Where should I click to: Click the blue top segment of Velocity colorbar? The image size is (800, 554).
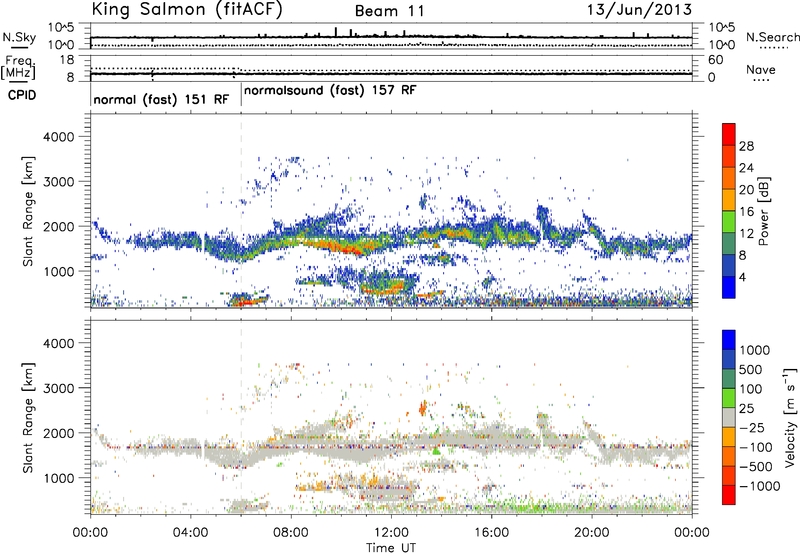[729, 340]
